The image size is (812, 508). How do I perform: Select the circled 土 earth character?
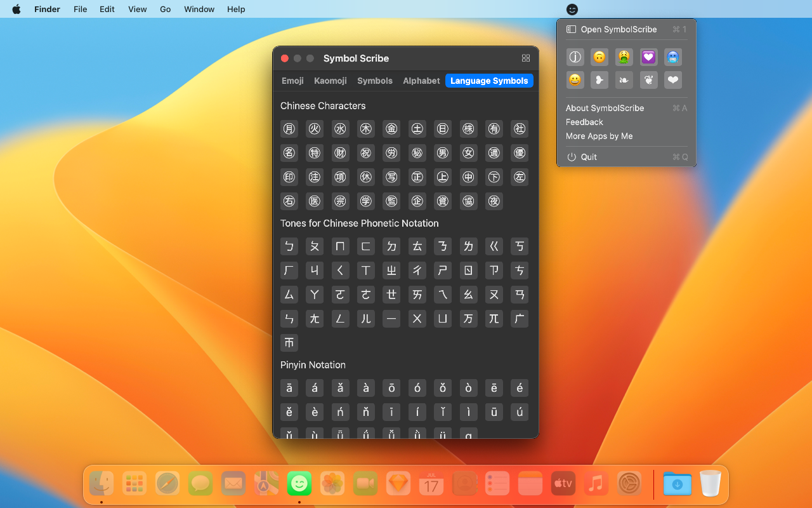point(417,129)
